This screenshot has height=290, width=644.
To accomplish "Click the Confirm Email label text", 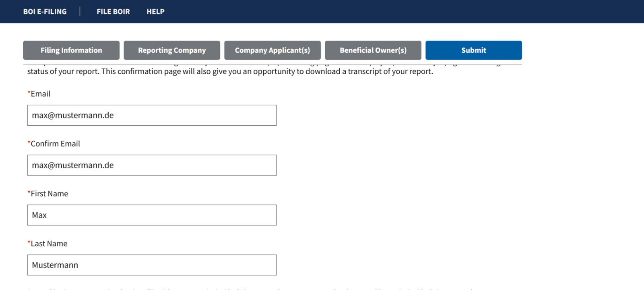I will [56, 144].
